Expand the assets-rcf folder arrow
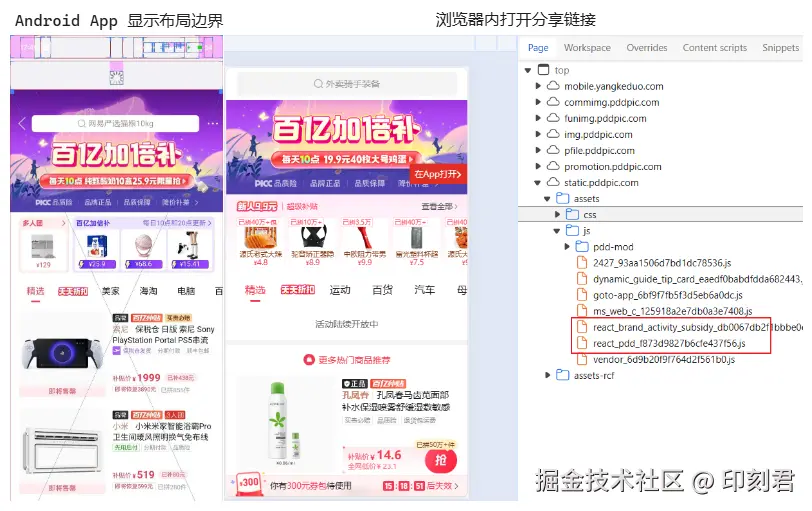The width and height of the screenshot is (812, 511). 547,375
